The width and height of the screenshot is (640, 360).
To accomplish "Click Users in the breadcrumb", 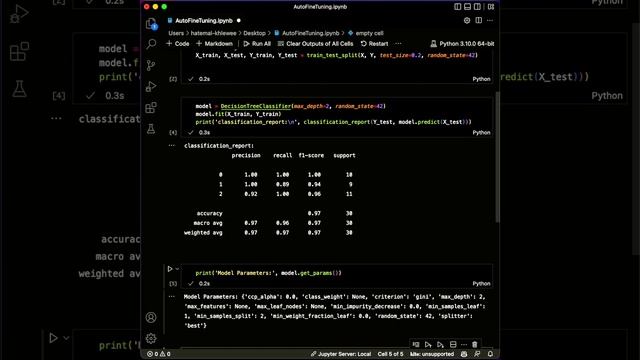I will tap(176, 33).
